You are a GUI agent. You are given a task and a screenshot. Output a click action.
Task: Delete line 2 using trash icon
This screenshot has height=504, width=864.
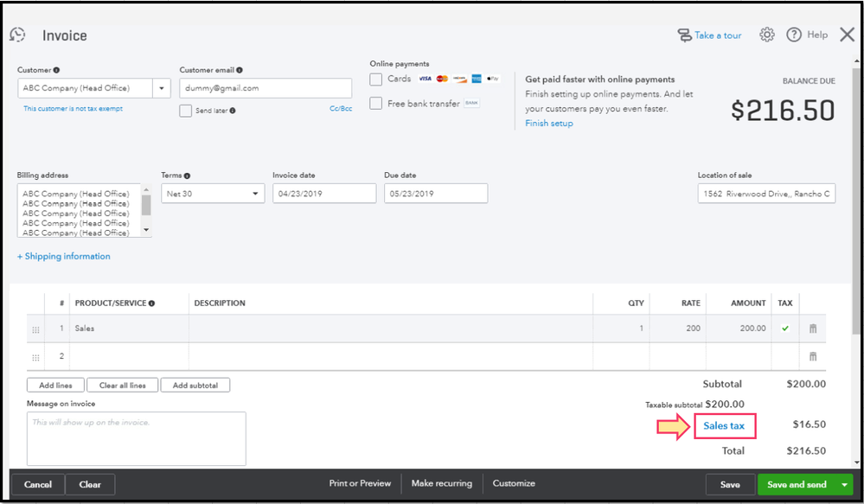(x=813, y=356)
